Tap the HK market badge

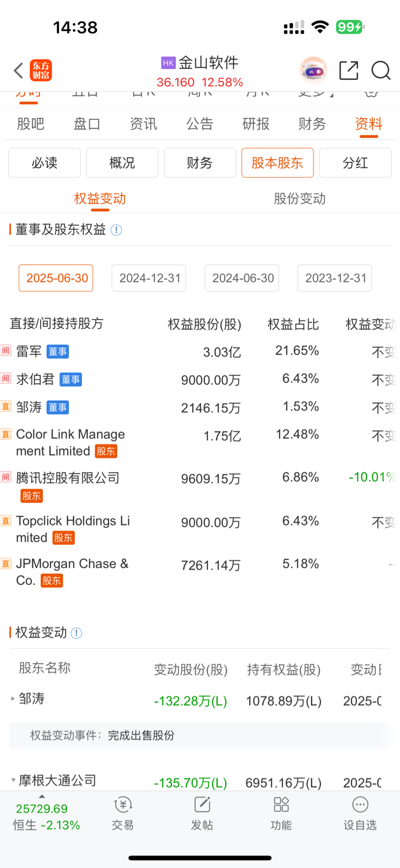click(168, 63)
